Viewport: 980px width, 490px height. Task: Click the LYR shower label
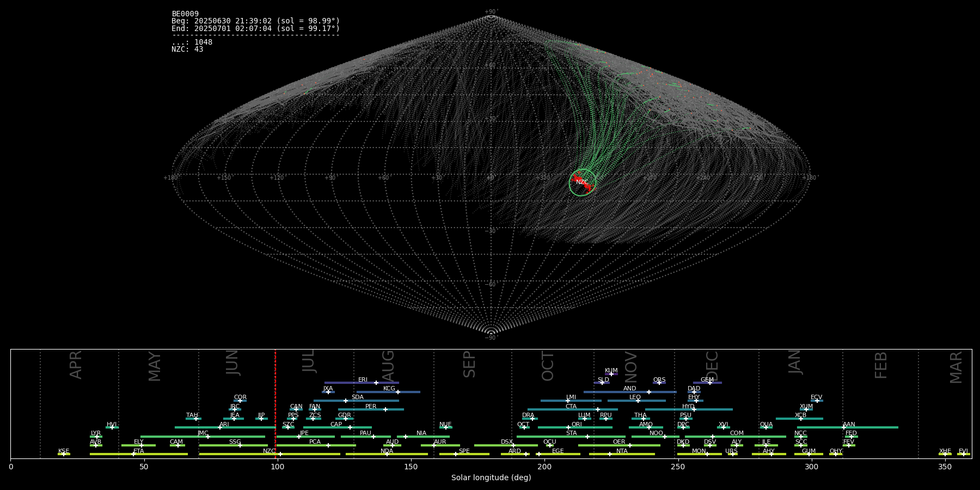(x=96, y=433)
